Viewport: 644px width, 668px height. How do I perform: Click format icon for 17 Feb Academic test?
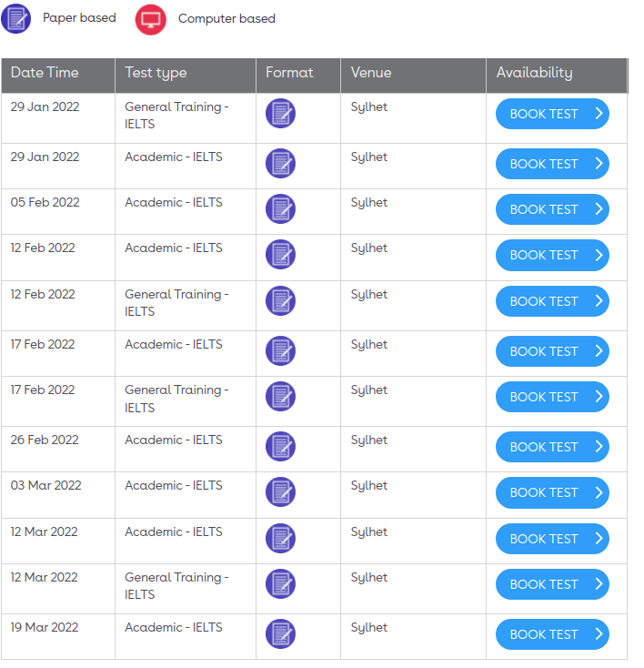pyautogui.click(x=280, y=350)
